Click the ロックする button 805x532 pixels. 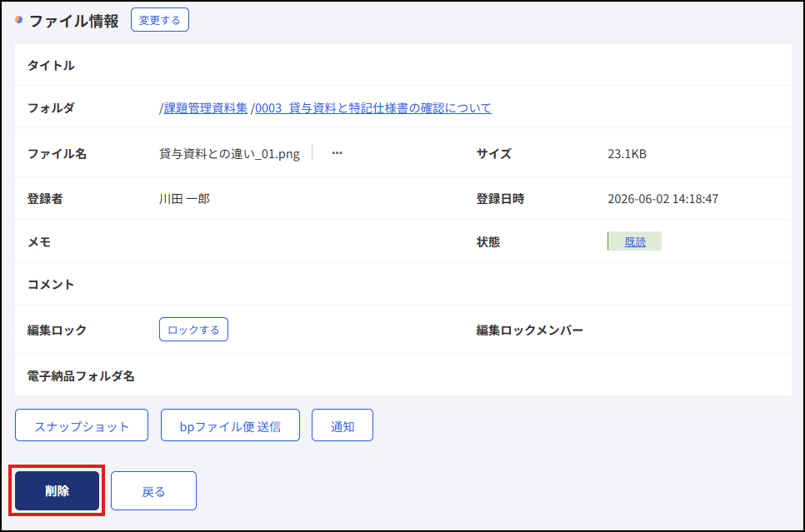(x=193, y=330)
